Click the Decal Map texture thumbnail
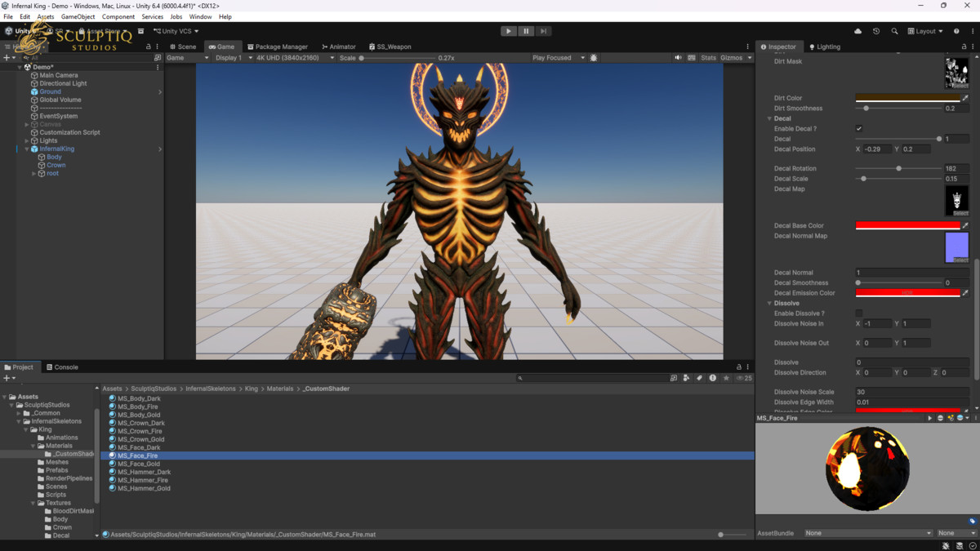This screenshot has width=980, height=551. click(x=956, y=200)
